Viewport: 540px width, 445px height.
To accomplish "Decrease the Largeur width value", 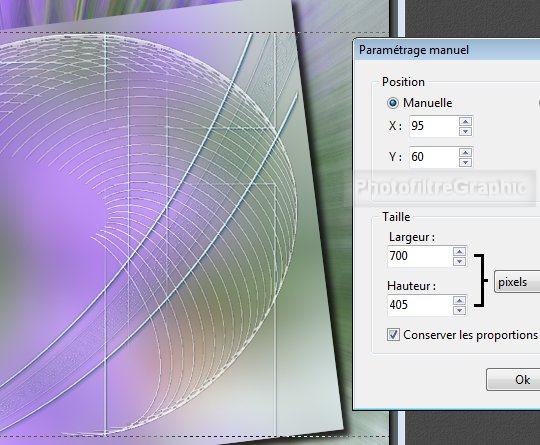I will tap(459, 261).
